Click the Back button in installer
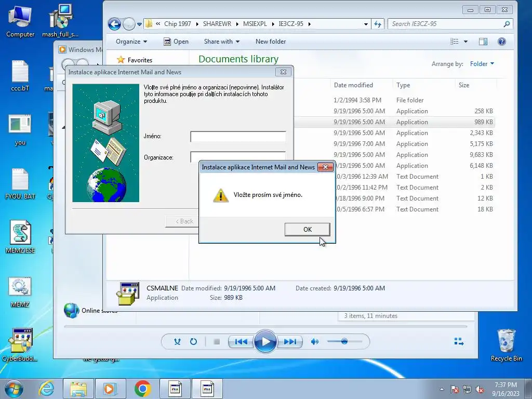Image resolution: width=532 pixels, height=399 pixels. (x=182, y=221)
